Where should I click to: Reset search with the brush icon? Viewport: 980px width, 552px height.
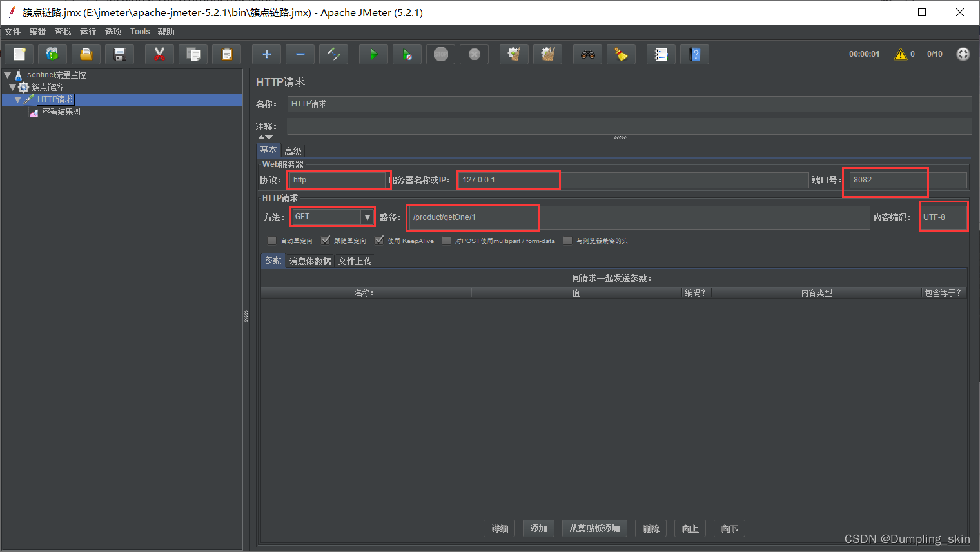coord(621,54)
